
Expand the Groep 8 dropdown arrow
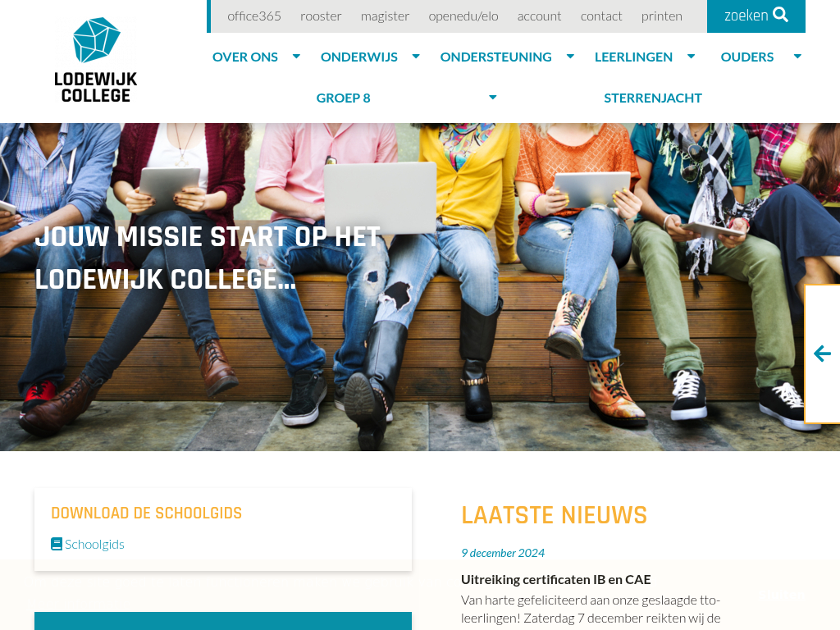click(493, 97)
